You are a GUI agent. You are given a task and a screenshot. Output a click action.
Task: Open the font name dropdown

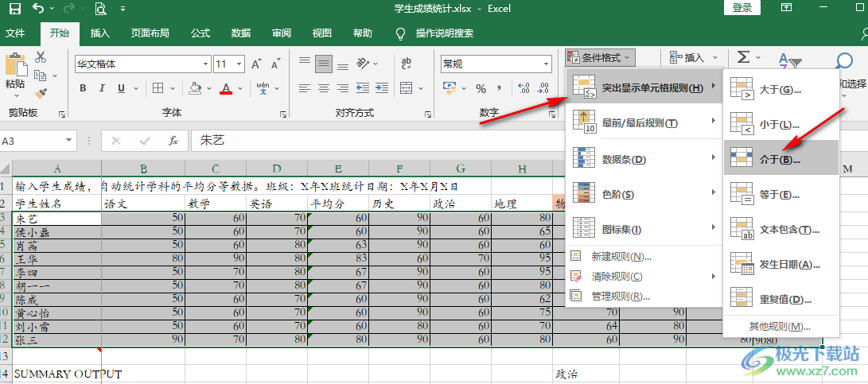[x=205, y=64]
